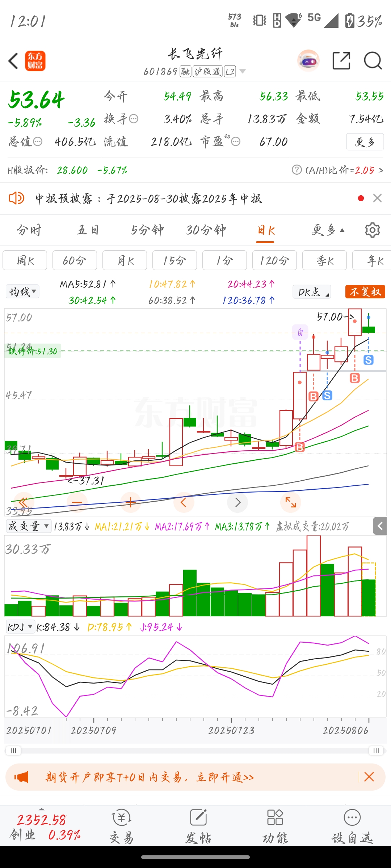Switch to the 五日 tab
Image resolution: width=391 pixels, height=868 pixels.
[88, 230]
